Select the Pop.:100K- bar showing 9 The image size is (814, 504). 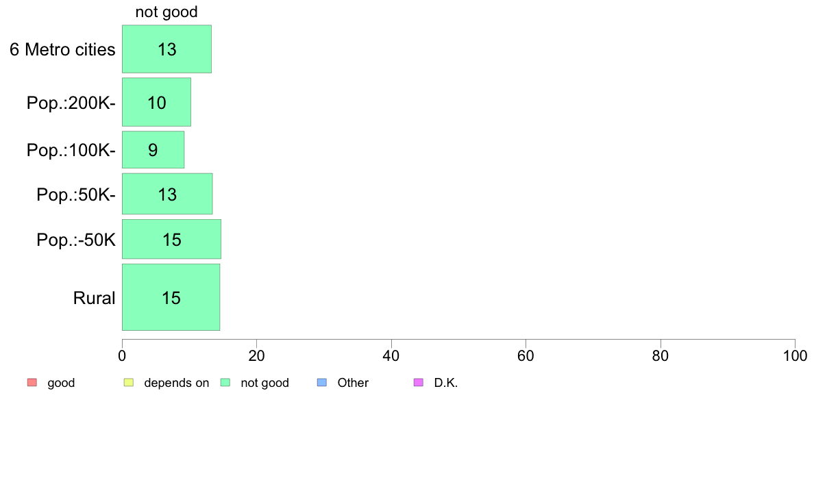tap(153, 149)
